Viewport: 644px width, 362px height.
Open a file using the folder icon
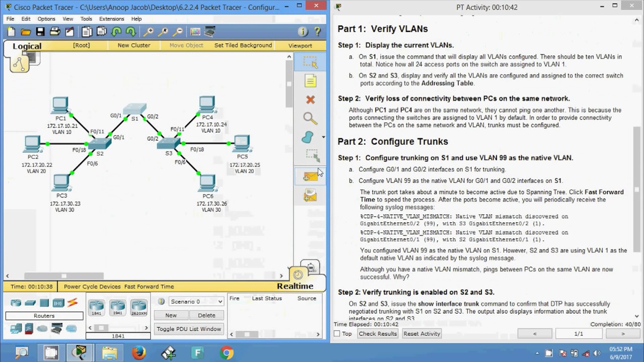click(x=26, y=32)
